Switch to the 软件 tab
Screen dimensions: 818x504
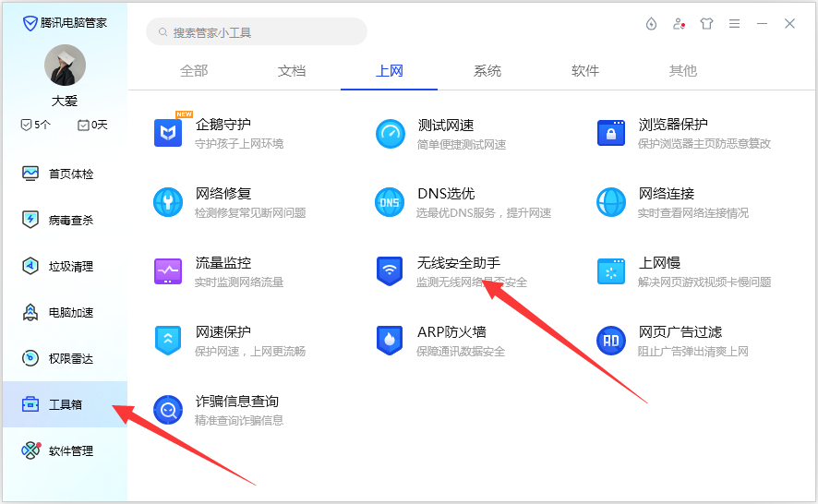point(585,71)
